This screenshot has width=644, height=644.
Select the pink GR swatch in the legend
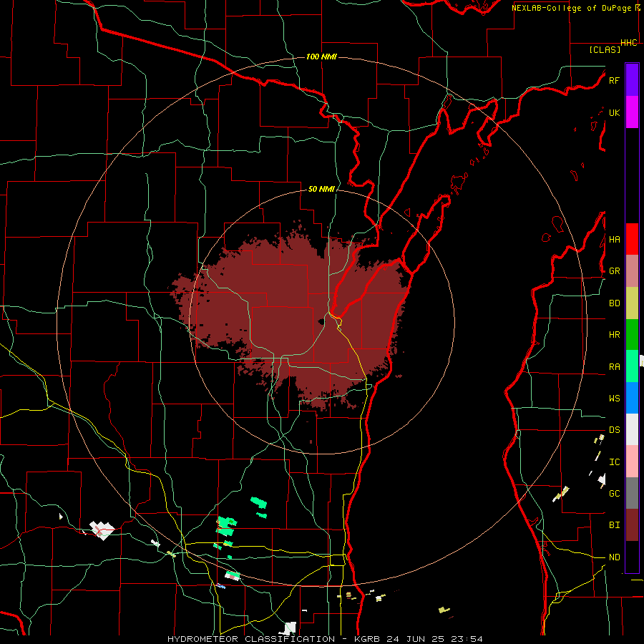click(632, 271)
